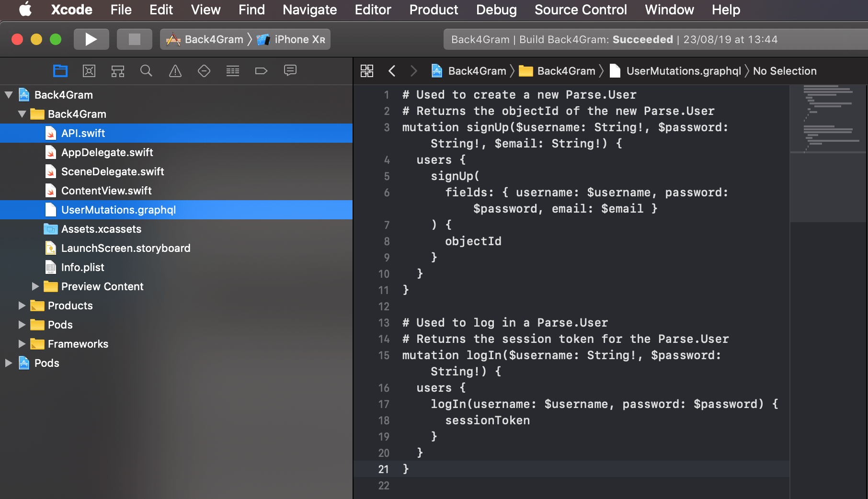Open the Navigate menu
The height and width of the screenshot is (499, 868).
pos(309,10)
